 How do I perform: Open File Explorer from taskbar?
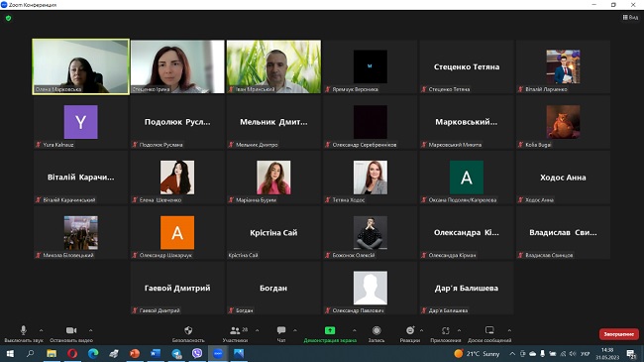(x=52, y=353)
